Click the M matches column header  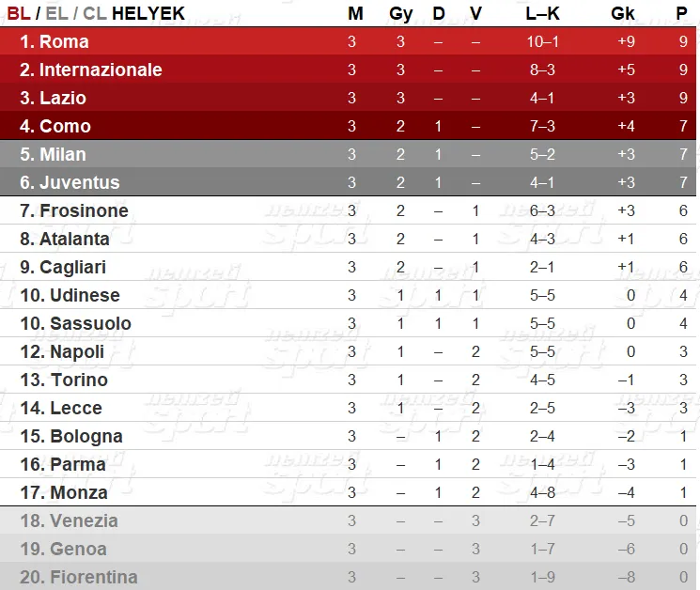tap(355, 13)
